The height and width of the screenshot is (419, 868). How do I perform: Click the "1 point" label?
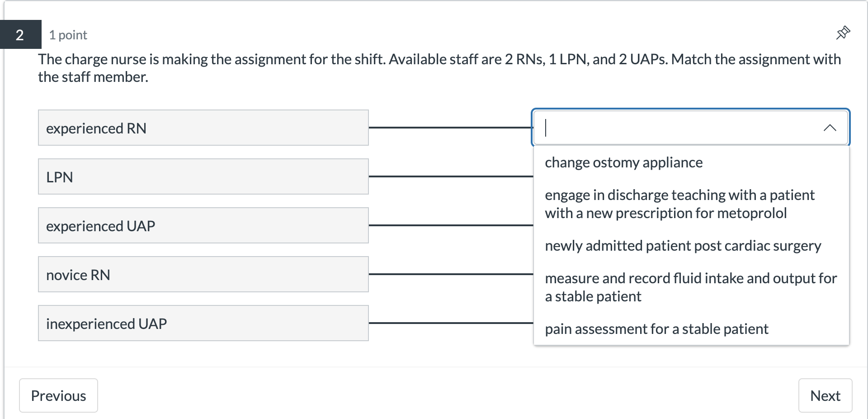click(x=68, y=34)
